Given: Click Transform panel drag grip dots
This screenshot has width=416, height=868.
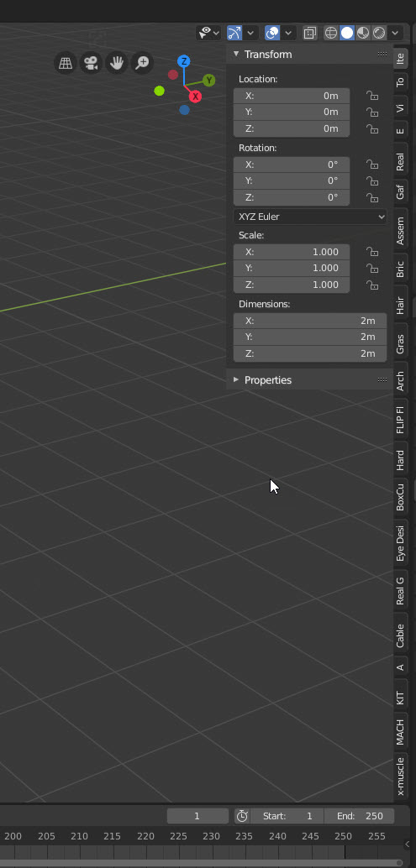Looking at the screenshot, I should tap(382, 54).
